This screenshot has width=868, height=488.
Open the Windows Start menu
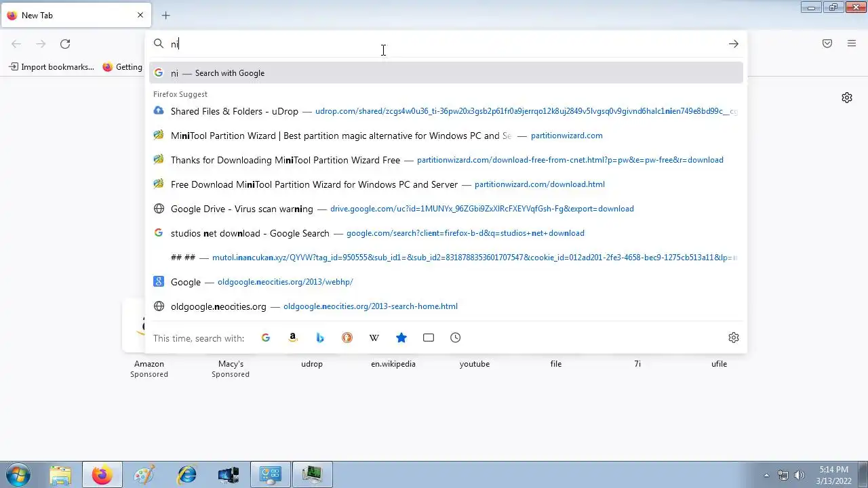[18, 475]
